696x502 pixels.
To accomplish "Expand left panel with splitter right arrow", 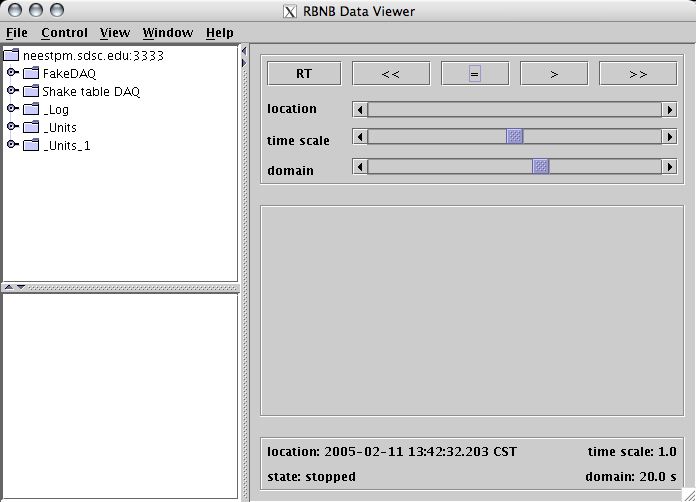I will click(x=244, y=63).
